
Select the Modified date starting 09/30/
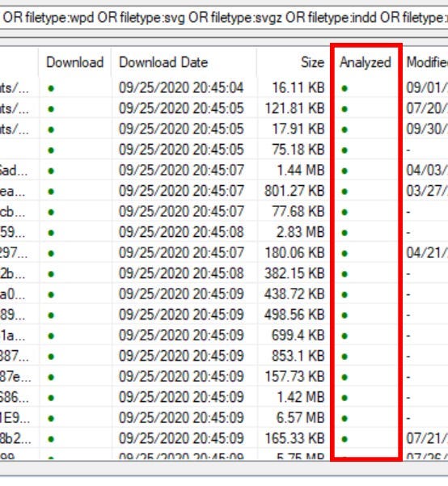(427, 129)
